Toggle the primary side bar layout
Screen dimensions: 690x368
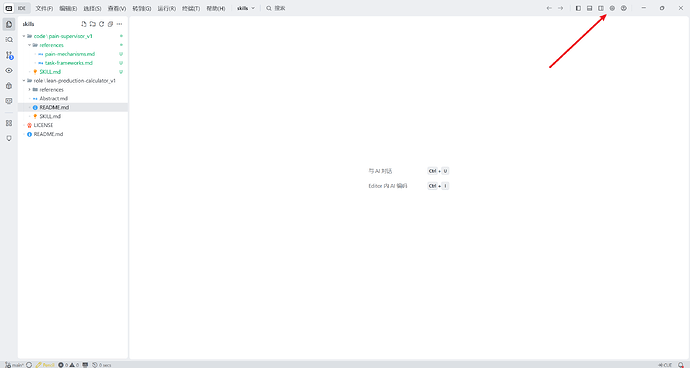click(578, 8)
